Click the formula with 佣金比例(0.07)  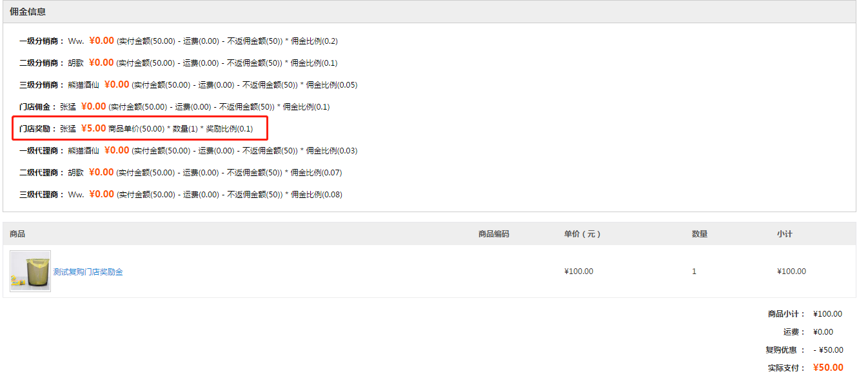tap(229, 173)
